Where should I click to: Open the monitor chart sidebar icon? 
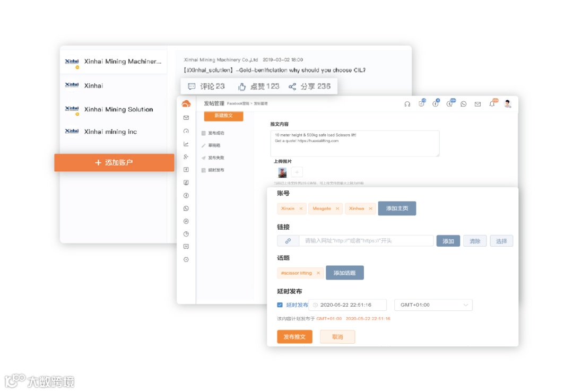click(186, 247)
